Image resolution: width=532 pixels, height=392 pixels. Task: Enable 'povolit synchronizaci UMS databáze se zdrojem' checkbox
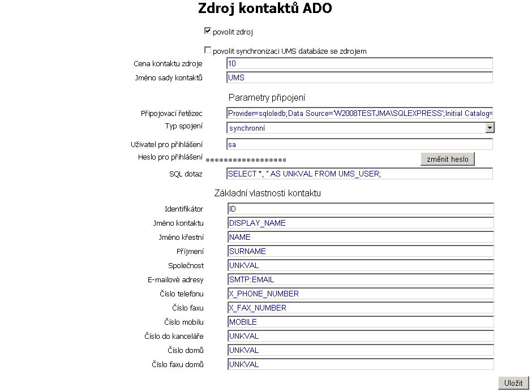coord(208,50)
